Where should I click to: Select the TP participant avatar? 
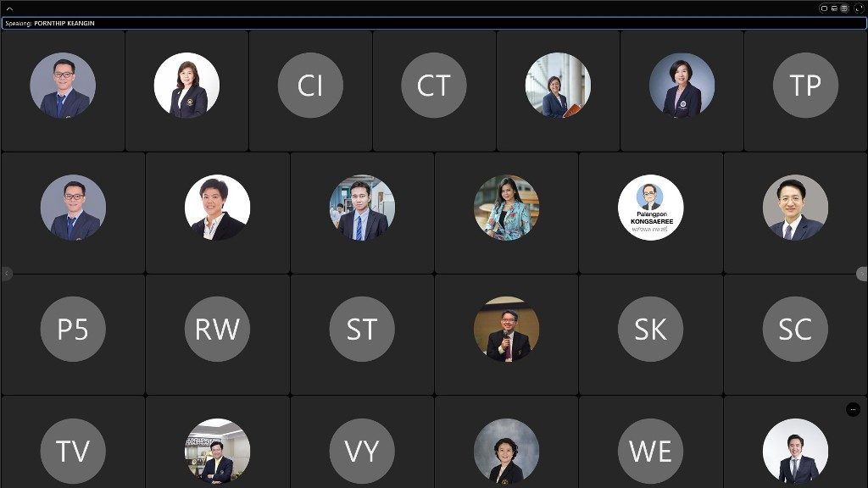coord(805,86)
